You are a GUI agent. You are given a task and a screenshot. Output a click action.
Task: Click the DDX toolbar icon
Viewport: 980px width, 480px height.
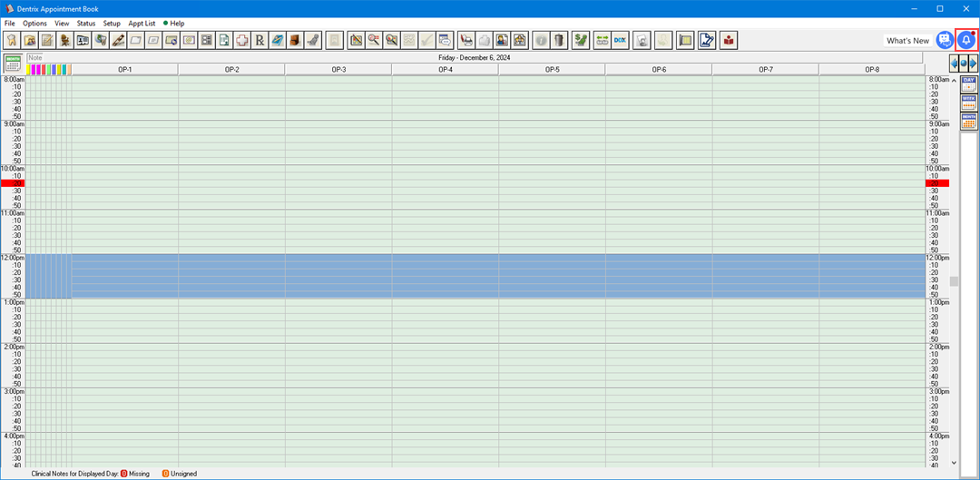(x=621, y=40)
